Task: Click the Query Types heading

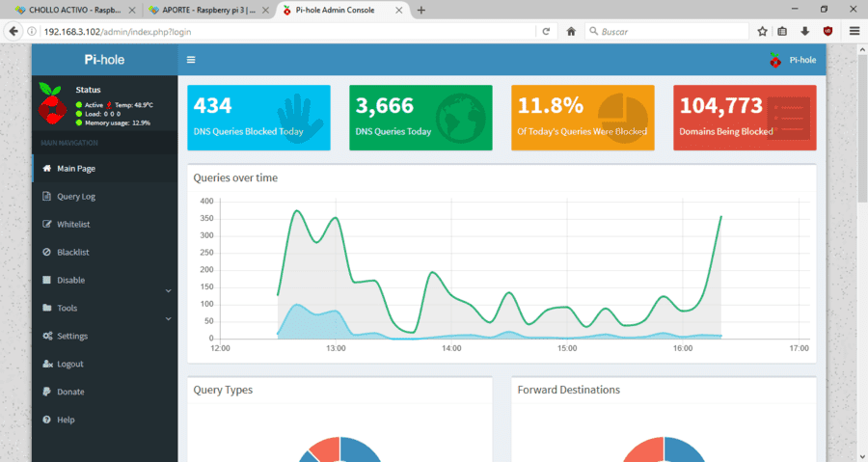Action: click(x=223, y=390)
